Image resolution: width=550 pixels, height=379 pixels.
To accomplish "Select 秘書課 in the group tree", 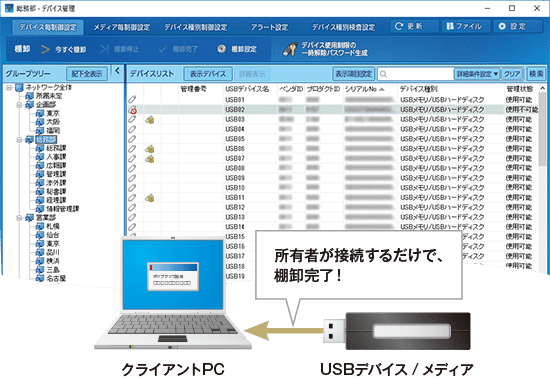I will [x=56, y=191].
